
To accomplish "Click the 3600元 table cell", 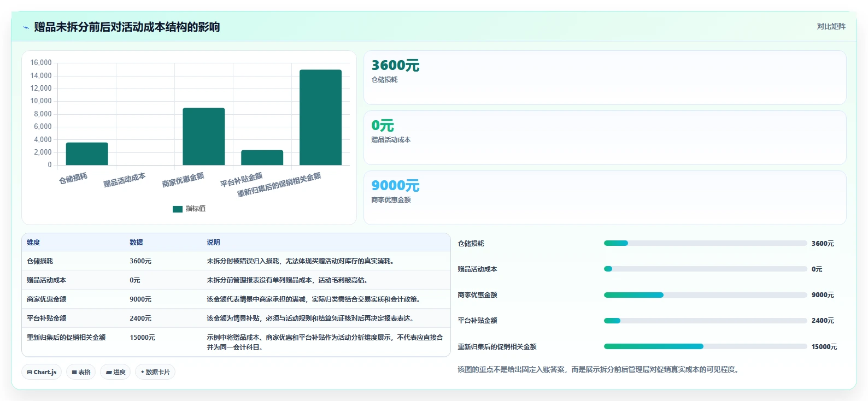I will 140,261.
